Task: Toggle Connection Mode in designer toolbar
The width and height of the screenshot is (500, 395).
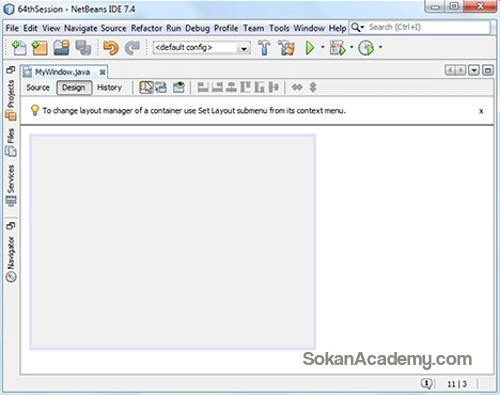Action: click(161, 87)
